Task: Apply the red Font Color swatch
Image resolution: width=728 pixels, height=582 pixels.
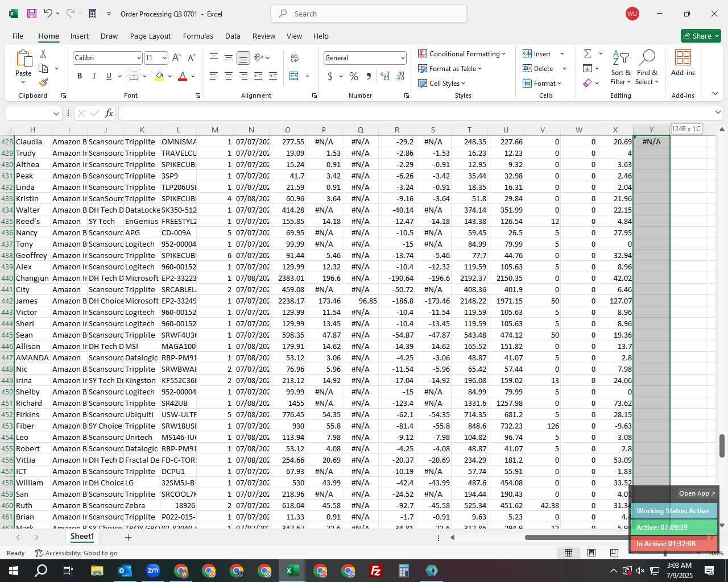Action: [183, 76]
